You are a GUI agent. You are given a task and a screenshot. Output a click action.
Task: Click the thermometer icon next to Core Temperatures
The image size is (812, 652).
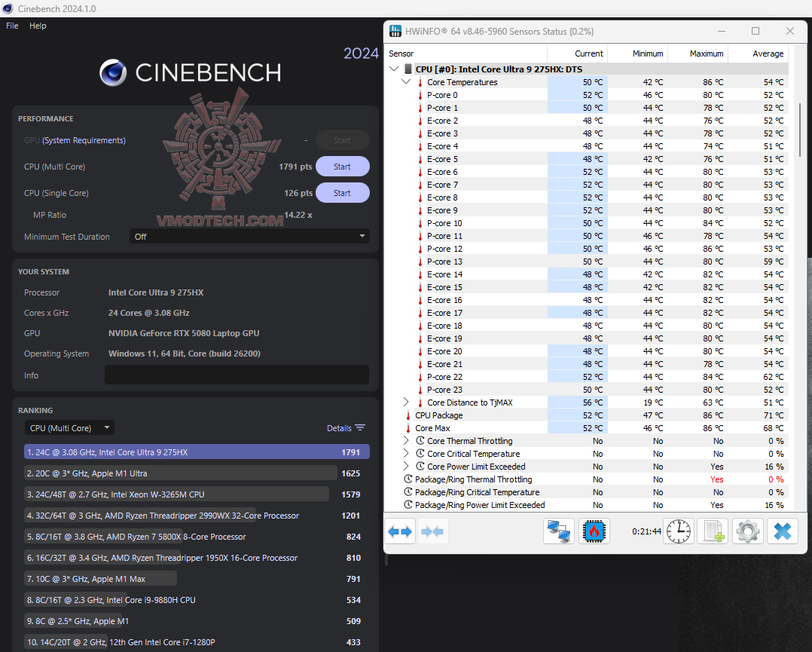pyautogui.click(x=420, y=82)
